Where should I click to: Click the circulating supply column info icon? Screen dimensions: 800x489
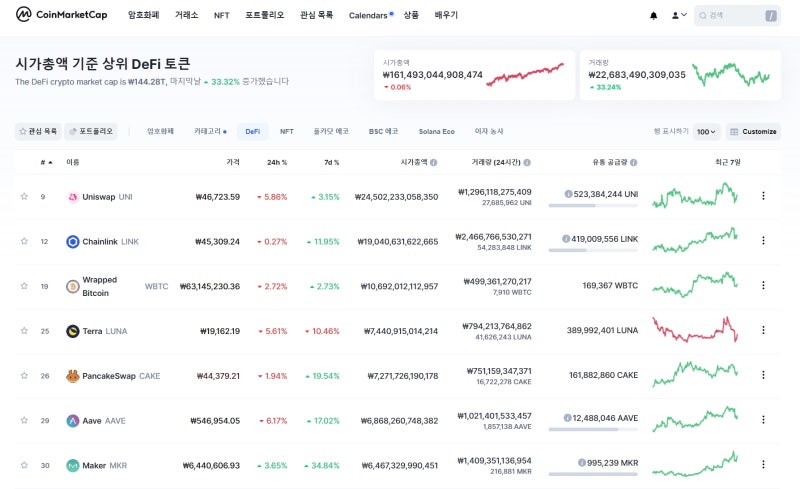(634, 162)
